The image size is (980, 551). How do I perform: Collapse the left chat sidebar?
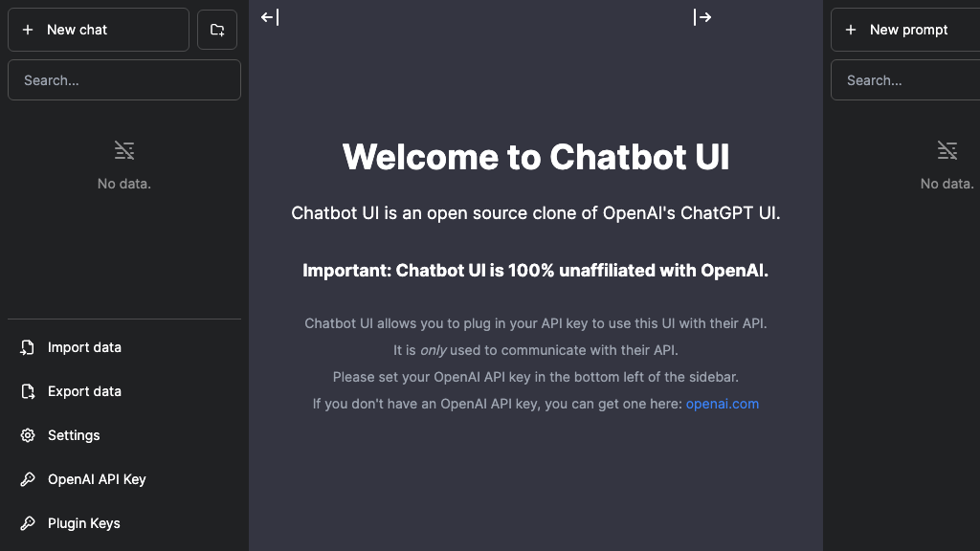271,16
